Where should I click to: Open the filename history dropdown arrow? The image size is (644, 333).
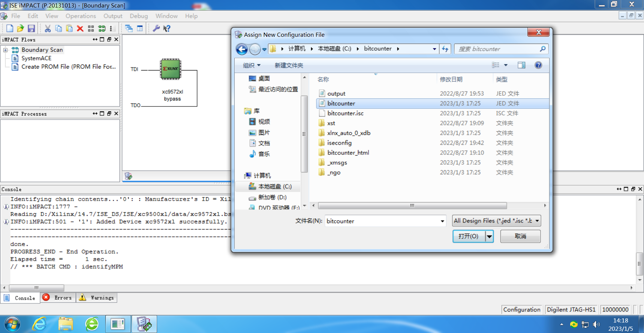click(x=442, y=221)
